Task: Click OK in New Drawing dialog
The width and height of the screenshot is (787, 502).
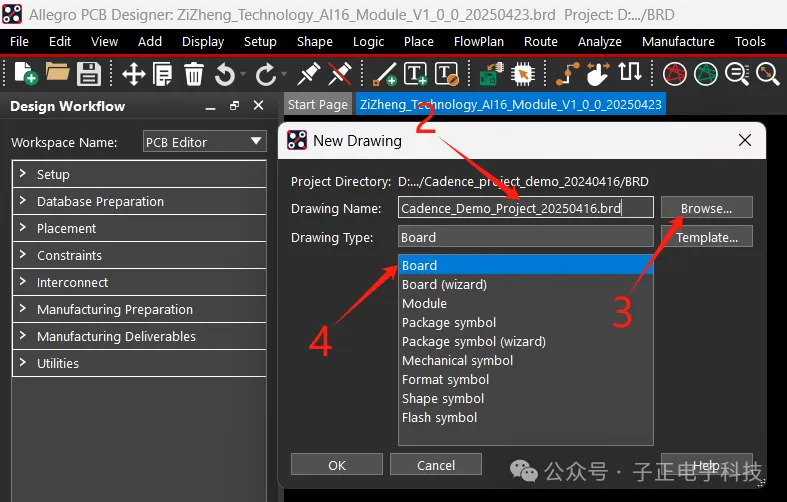Action: click(x=337, y=465)
